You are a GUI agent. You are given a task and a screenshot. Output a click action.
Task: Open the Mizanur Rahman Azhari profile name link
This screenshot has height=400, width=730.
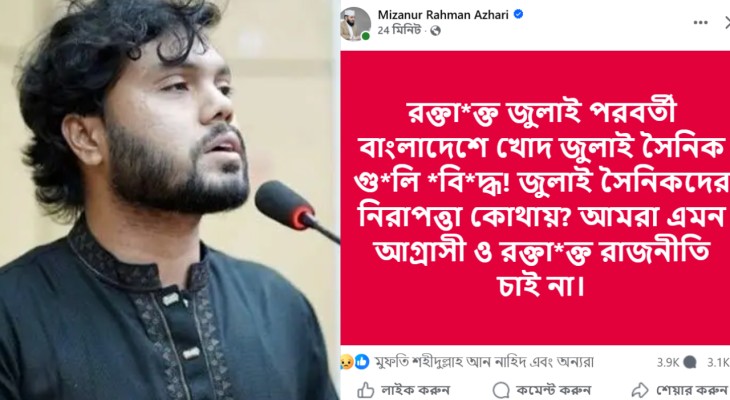[x=443, y=14]
